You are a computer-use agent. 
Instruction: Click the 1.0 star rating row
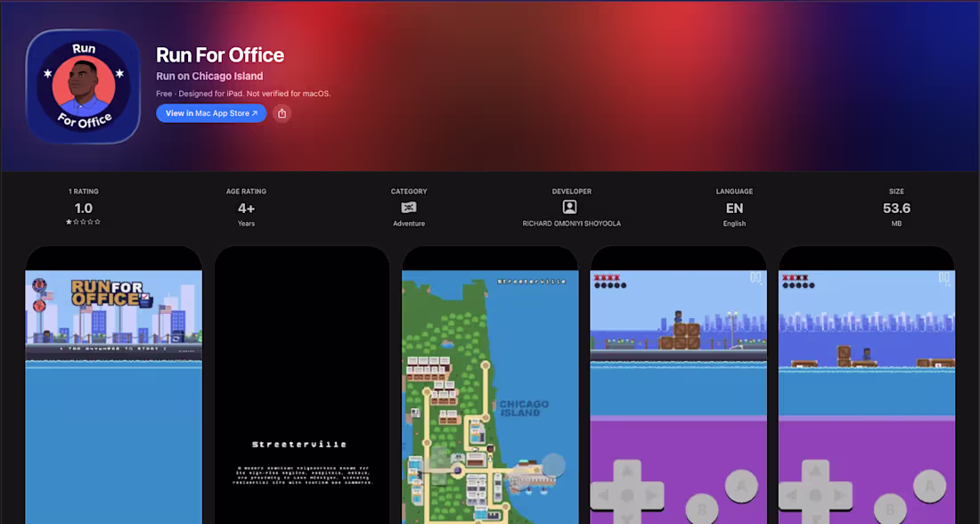pyautogui.click(x=83, y=222)
